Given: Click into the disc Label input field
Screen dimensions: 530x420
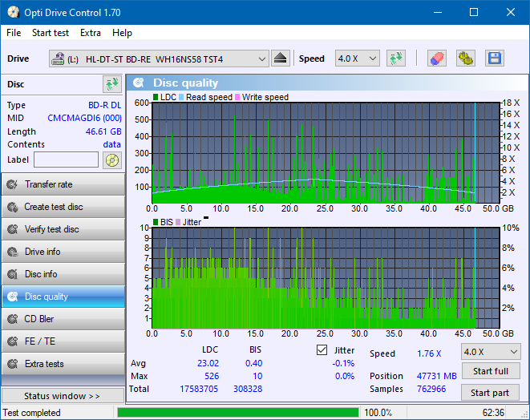Looking at the screenshot, I should [67, 160].
